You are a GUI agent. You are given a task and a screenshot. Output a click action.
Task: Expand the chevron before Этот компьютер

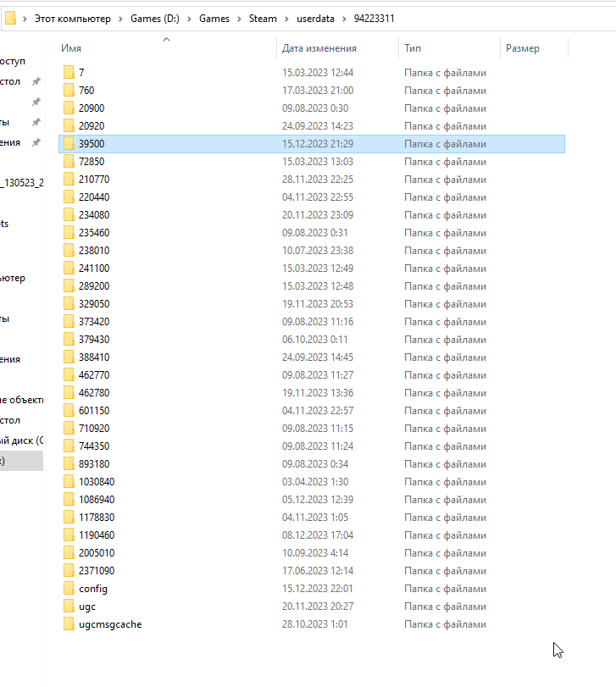pos(25,19)
